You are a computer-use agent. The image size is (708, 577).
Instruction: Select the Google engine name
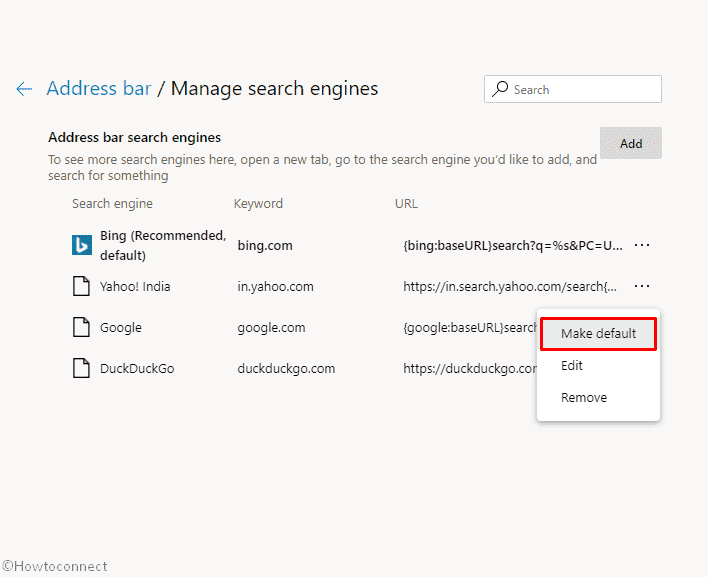121,328
